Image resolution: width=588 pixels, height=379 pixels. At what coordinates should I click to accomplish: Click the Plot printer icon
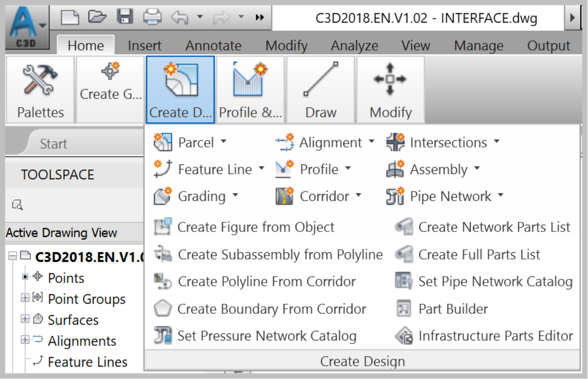152,17
